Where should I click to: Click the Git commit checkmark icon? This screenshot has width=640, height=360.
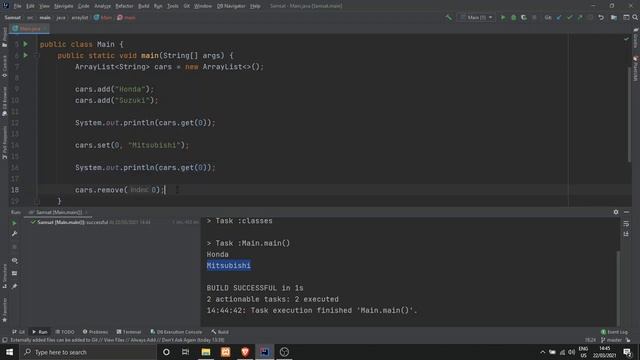569,18
